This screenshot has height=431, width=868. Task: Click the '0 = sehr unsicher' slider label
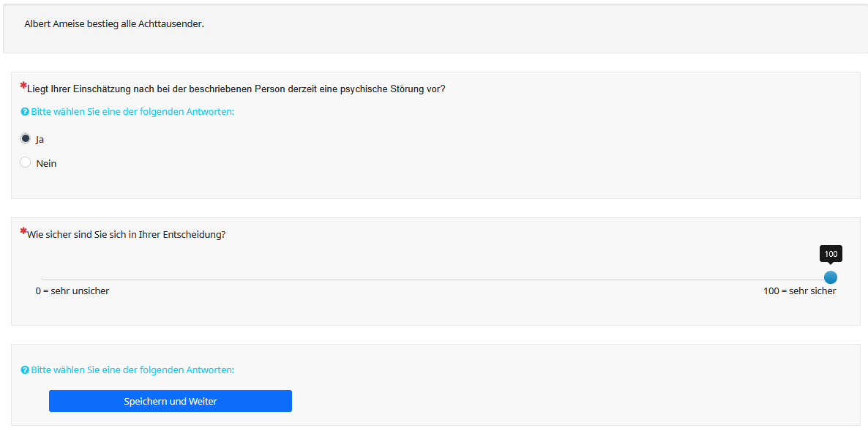[72, 291]
